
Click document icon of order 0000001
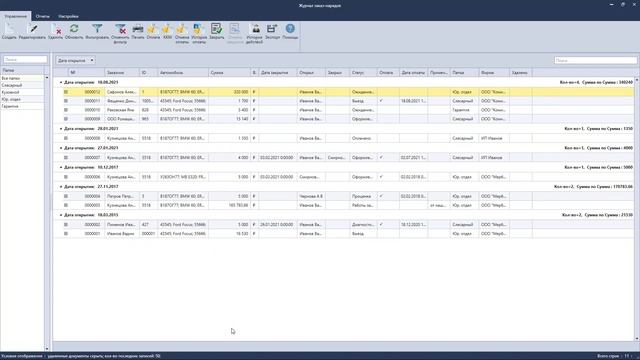point(66,233)
